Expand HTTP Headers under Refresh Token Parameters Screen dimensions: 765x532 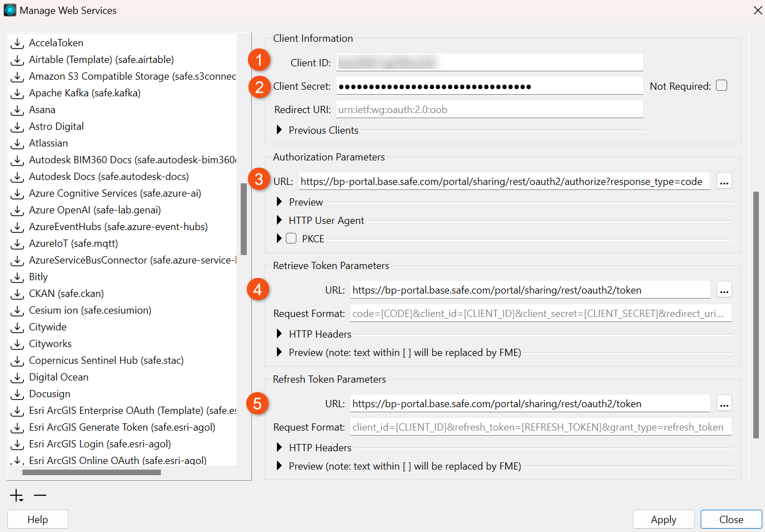click(x=279, y=447)
